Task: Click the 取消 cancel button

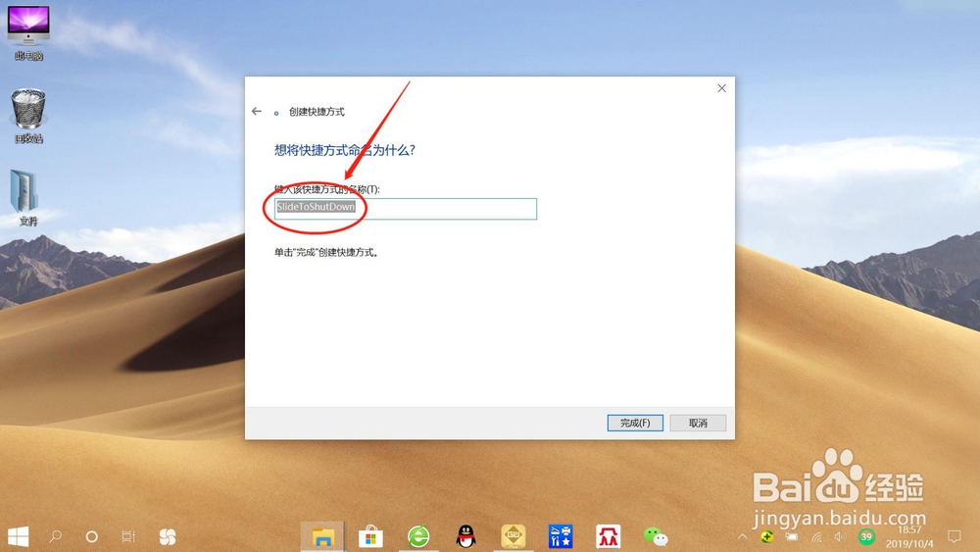Action: (698, 424)
